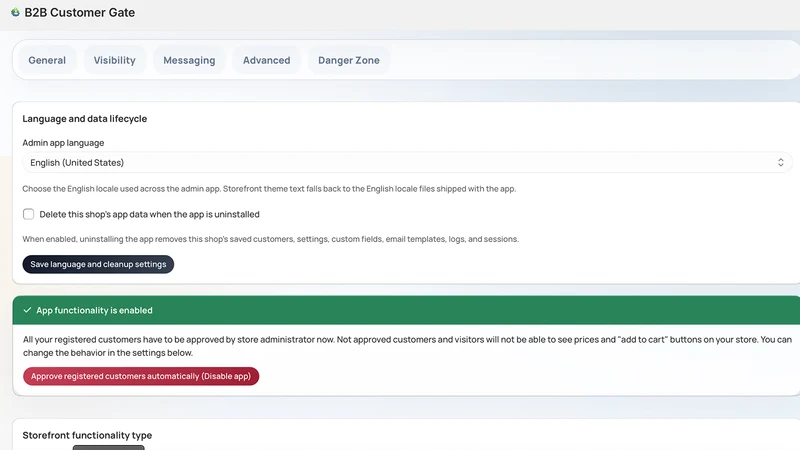Image resolution: width=800 pixels, height=450 pixels.
Task: Click the 'Delete this shop's app data' label
Action: 149,214
